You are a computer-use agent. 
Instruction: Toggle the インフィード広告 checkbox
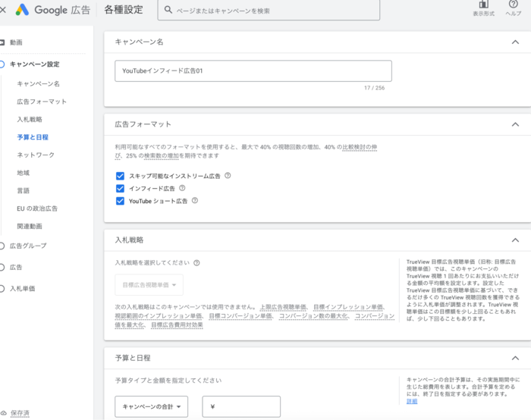(120, 188)
